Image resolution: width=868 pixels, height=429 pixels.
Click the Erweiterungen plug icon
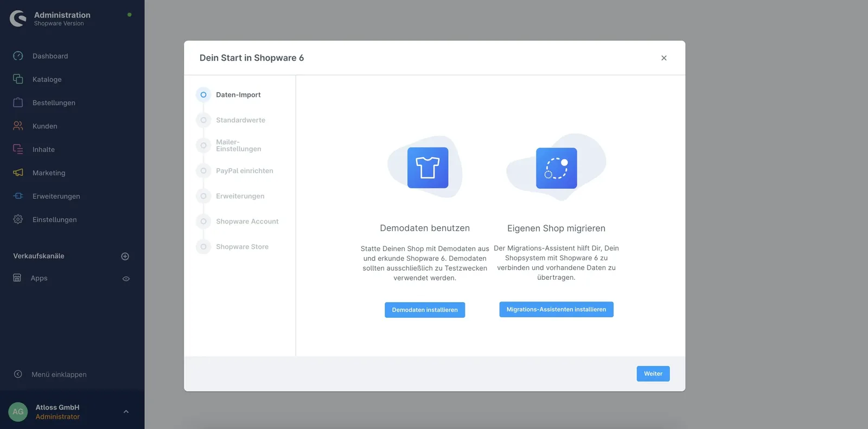[18, 196]
